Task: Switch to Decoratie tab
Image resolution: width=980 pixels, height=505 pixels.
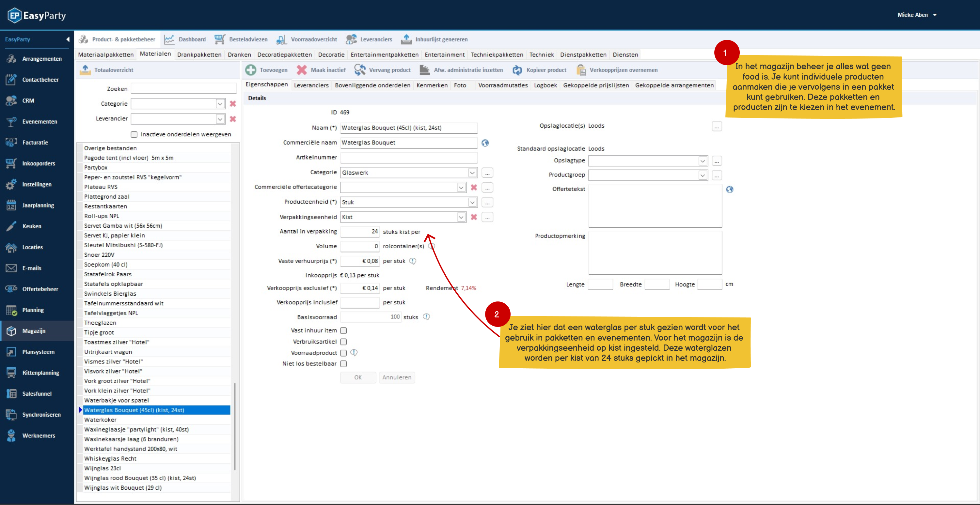Action: click(331, 54)
